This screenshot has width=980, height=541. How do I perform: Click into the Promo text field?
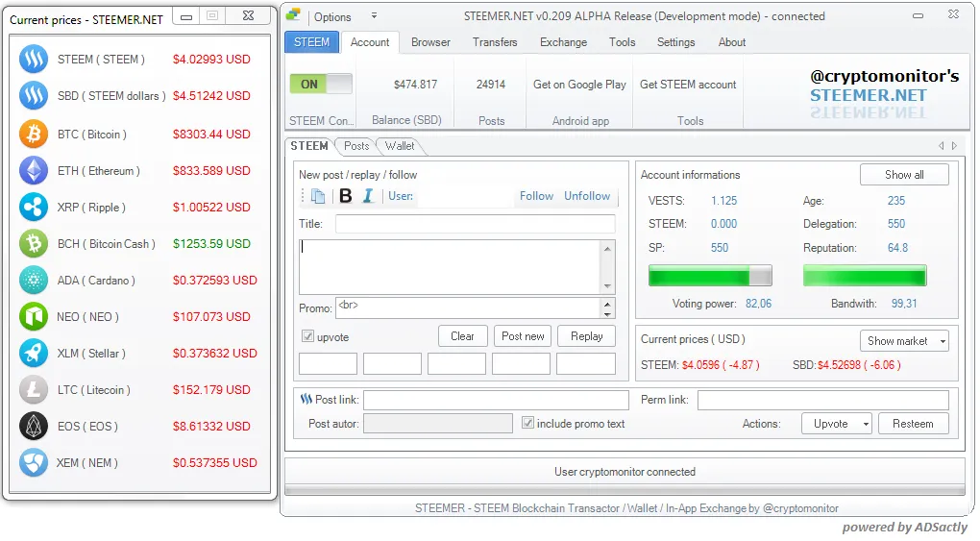click(x=468, y=307)
